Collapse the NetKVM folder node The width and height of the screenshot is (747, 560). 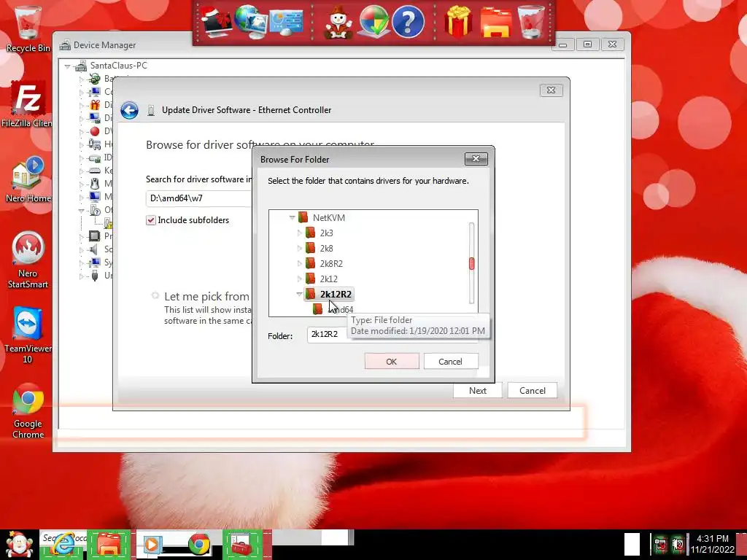click(292, 217)
